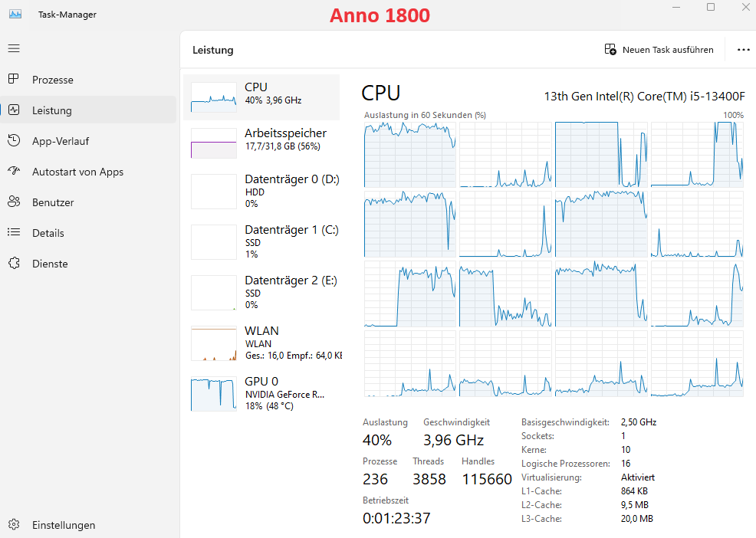Click the Dienste puzzle icon
The width and height of the screenshot is (756, 538).
point(14,263)
